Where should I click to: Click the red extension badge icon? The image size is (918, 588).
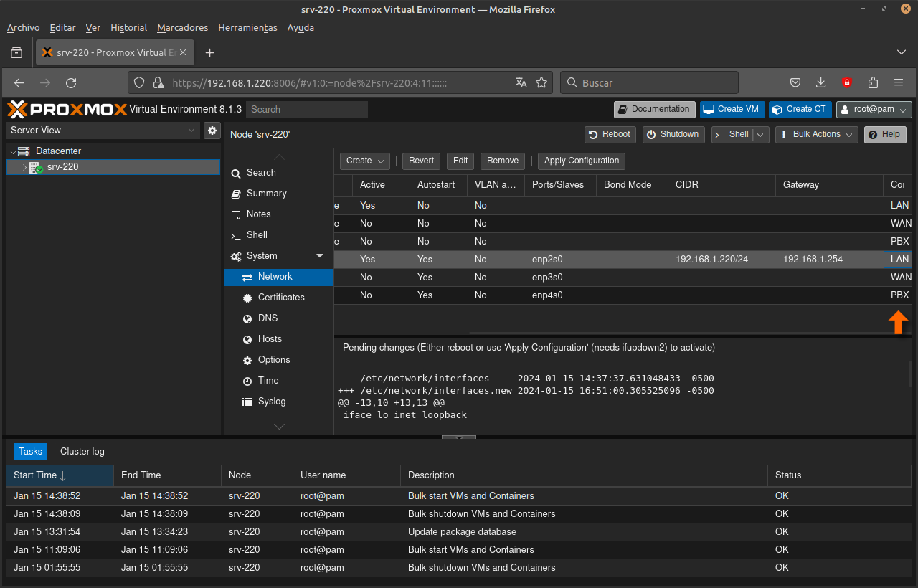pyautogui.click(x=847, y=82)
